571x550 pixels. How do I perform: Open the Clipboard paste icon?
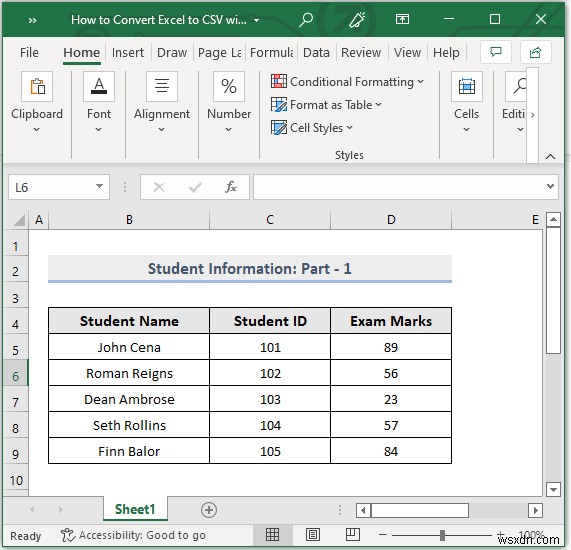[37, 86]
